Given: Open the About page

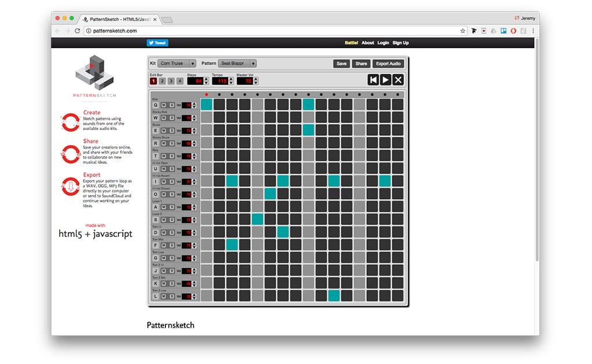Looking at the screenshot, I should click(367, 42).
